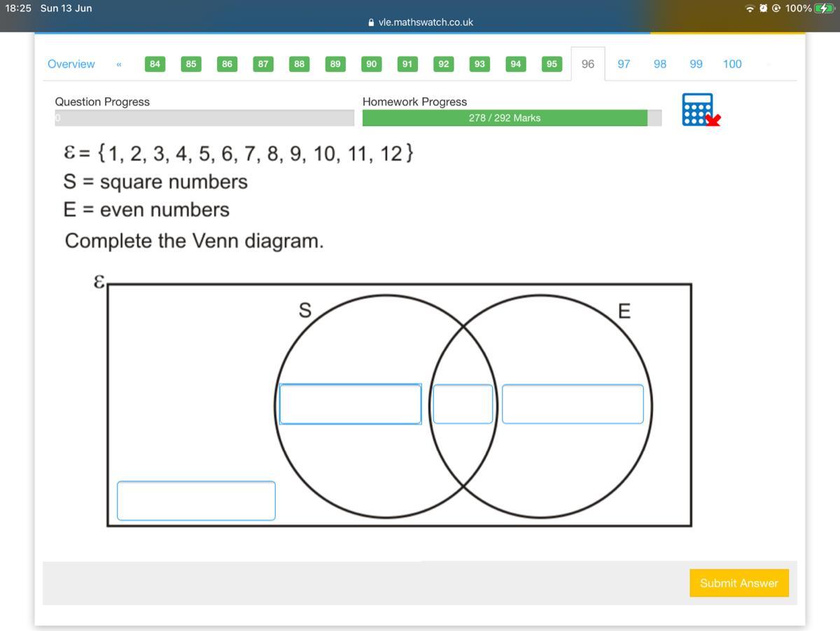
Task: Go to question 100
Action: coord(732,64)
